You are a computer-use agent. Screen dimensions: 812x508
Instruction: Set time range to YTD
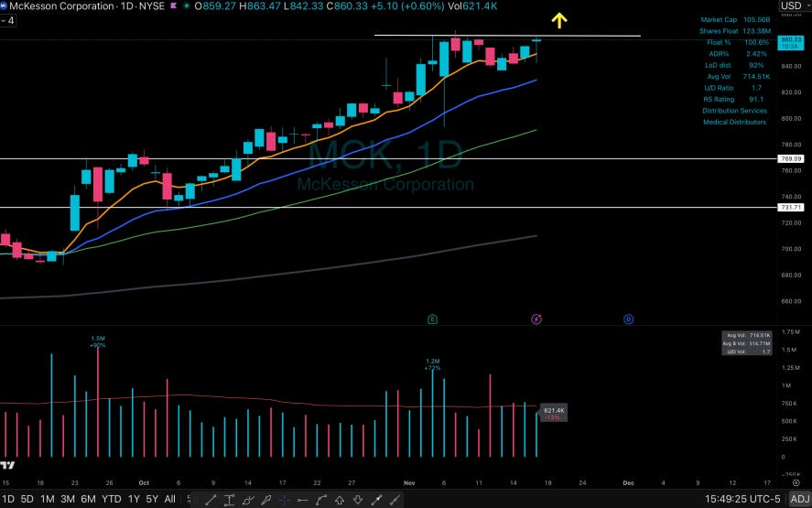point(112,499)
